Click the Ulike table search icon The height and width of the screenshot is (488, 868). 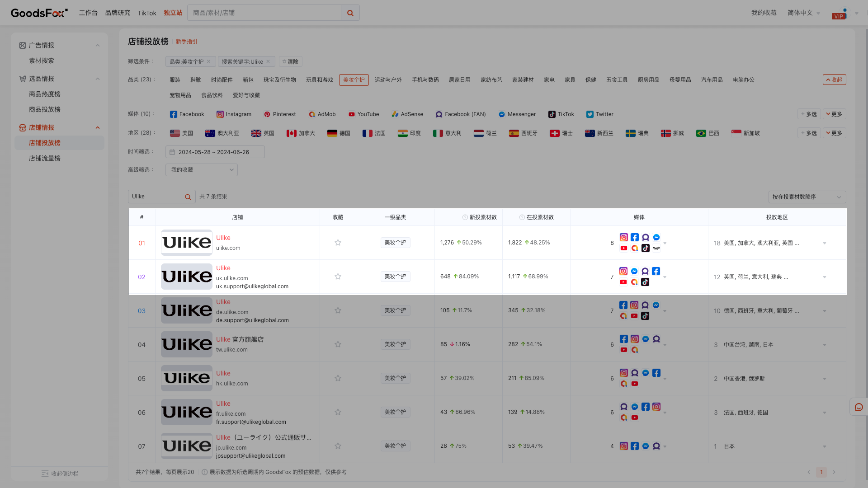pyautogui.click(x=188, y=197)
